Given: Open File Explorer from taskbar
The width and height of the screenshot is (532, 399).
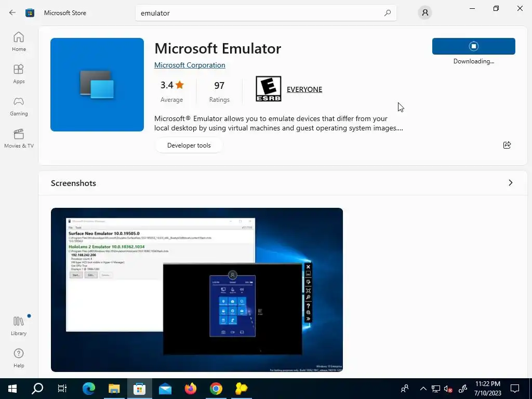Looking at the screenshot, I should (114, 389).
